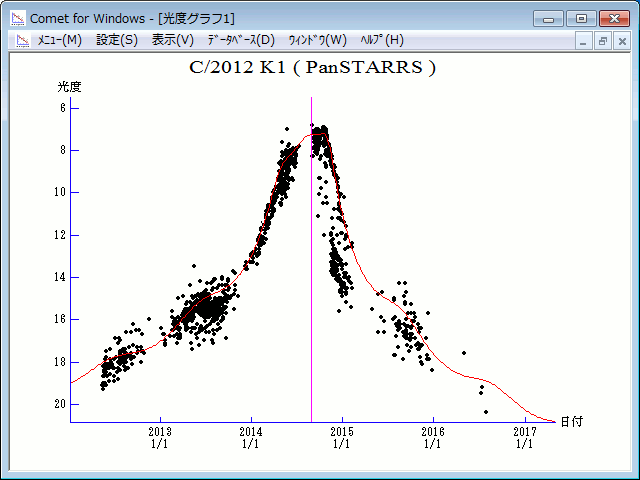This screenshot has height=480, width=640.
Task: Open the ウィンドウ(W) menu
Action: click(x=318, y=40)
